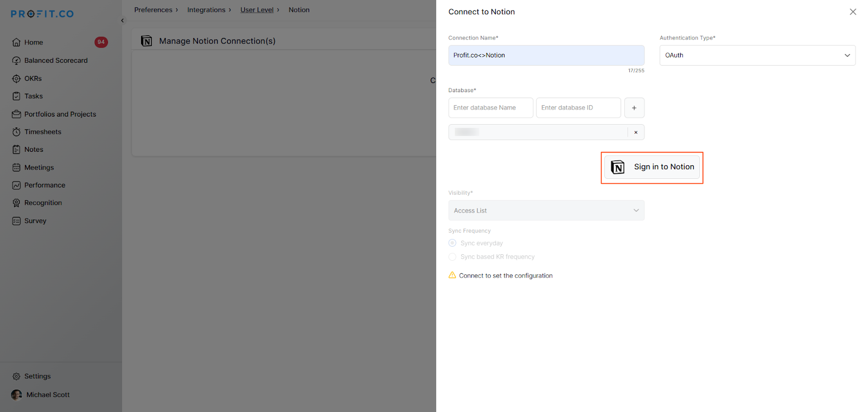The width and height of the screenshot is (868, 412).
Task: Navigate to Meetings
Action: (x=39, y=168)
